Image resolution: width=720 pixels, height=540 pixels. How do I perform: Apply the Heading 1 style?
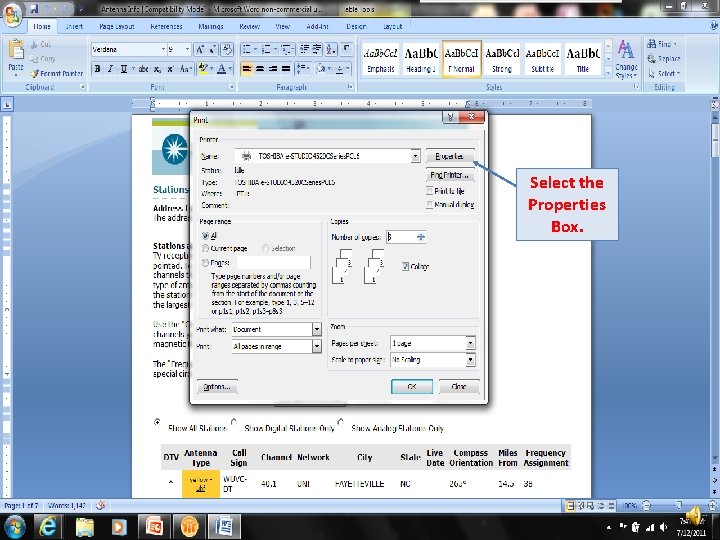coord(421,59)
